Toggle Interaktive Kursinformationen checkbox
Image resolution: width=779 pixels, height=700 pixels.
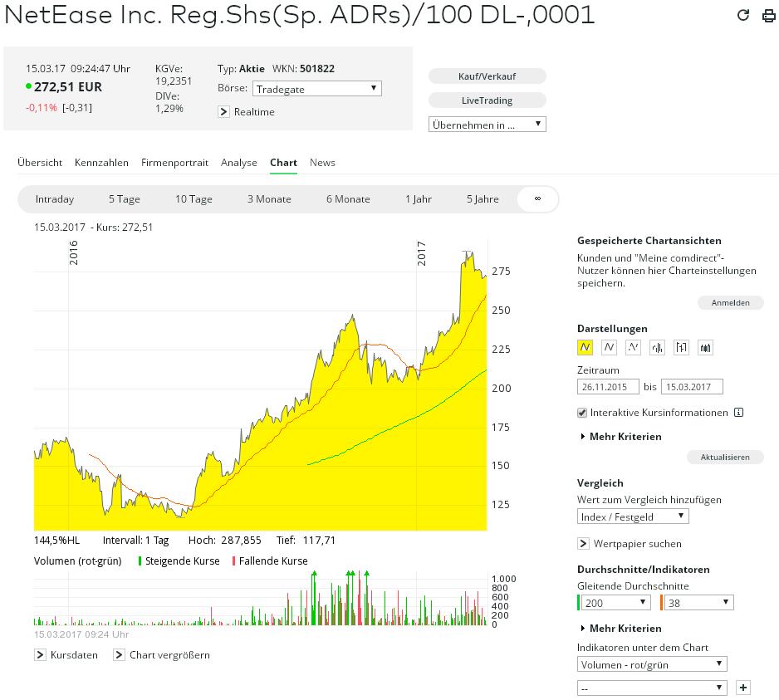(x=582, y=413)
